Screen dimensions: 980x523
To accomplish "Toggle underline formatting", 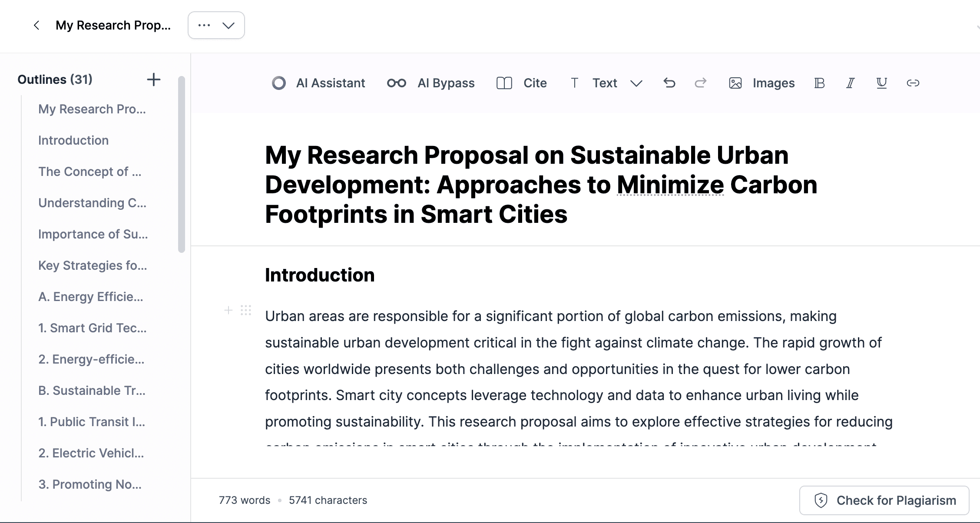I will (881, 83).
